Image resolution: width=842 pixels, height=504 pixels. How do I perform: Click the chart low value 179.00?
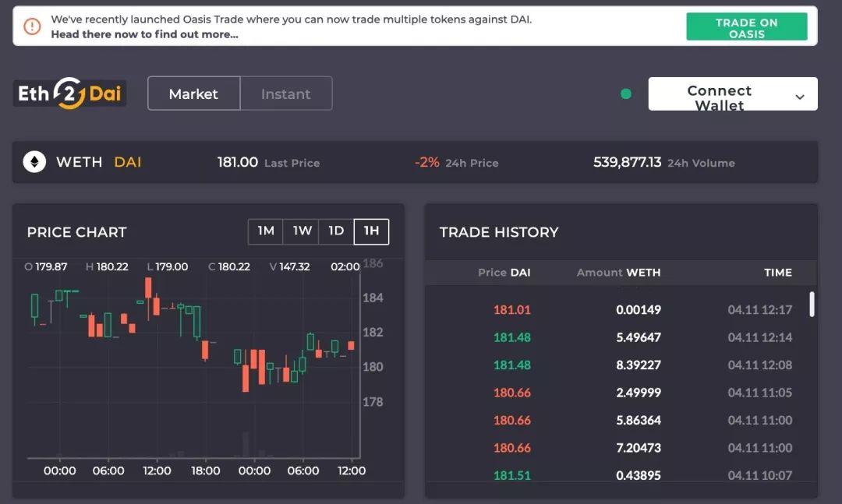[x=172, y=266]
